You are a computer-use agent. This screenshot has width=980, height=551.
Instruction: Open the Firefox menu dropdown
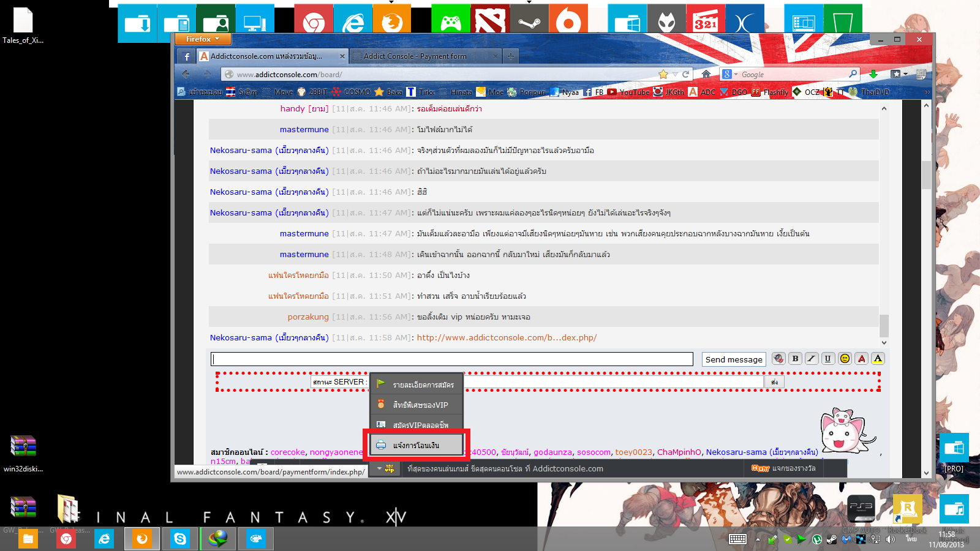coord(203,39)
